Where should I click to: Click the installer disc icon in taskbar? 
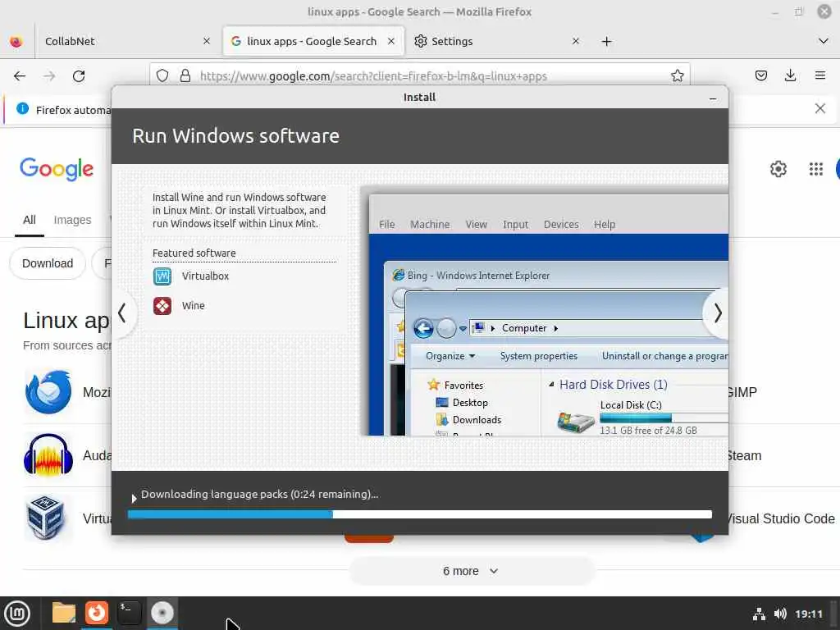(162, 613)
